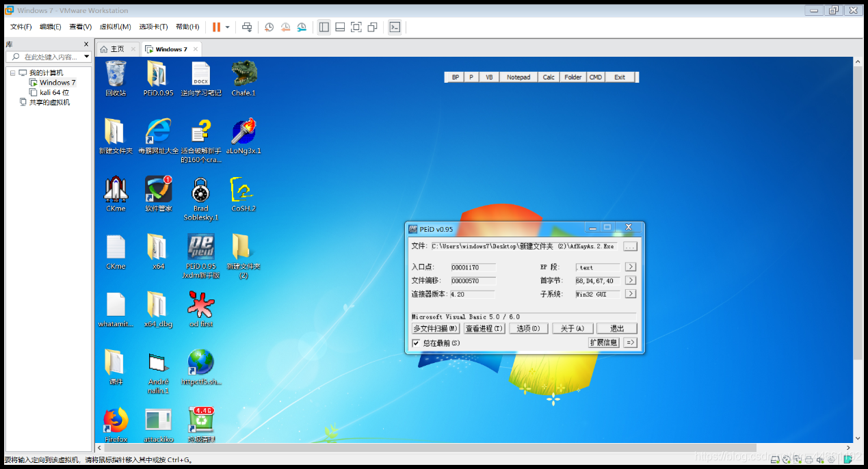Viewport: 868px width, 469px height.
Task: Open the 选项卡(T) menu
Action: tap(154, 27)
